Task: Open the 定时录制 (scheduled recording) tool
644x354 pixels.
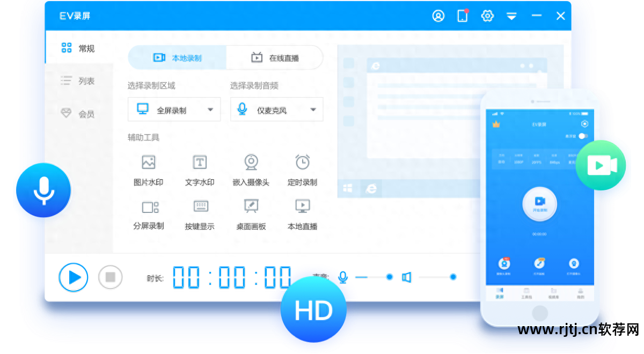Action: tap(302, 167)
